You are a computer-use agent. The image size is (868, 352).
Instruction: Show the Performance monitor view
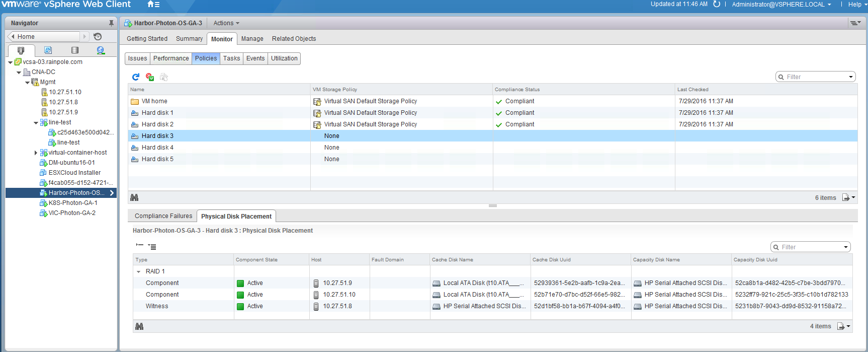tap(171, 58)
